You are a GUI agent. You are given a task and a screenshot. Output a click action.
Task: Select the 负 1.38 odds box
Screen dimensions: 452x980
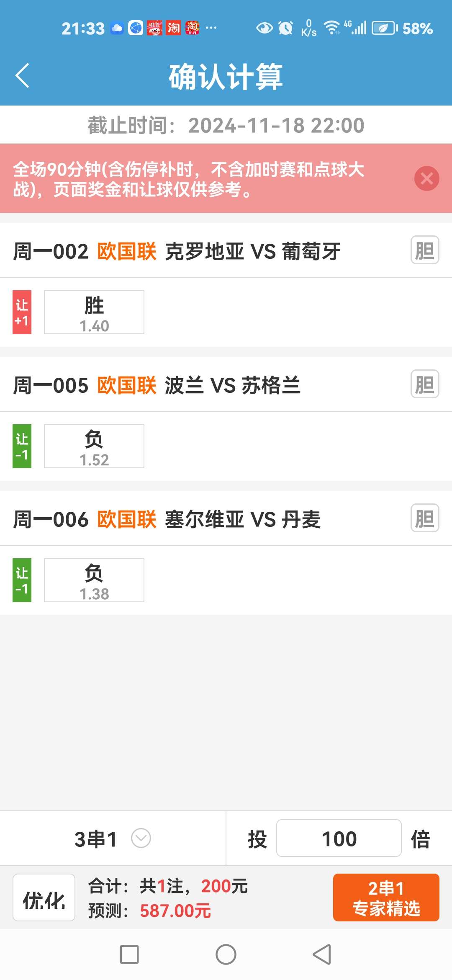coord(94,580)
